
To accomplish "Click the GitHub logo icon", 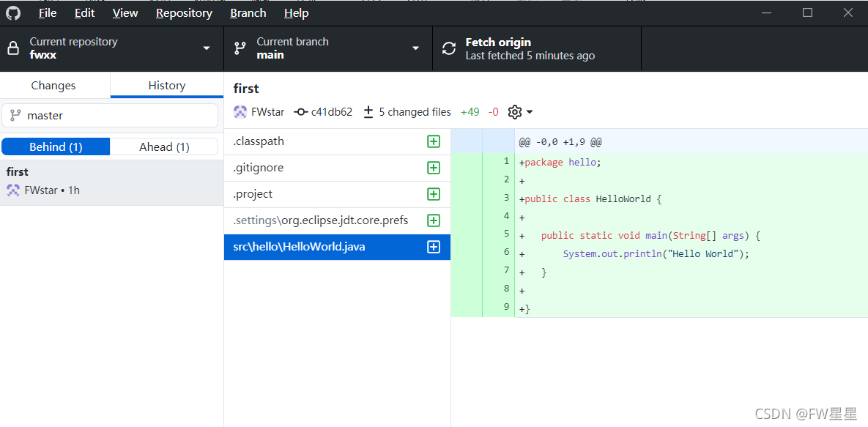I will 12,13.
